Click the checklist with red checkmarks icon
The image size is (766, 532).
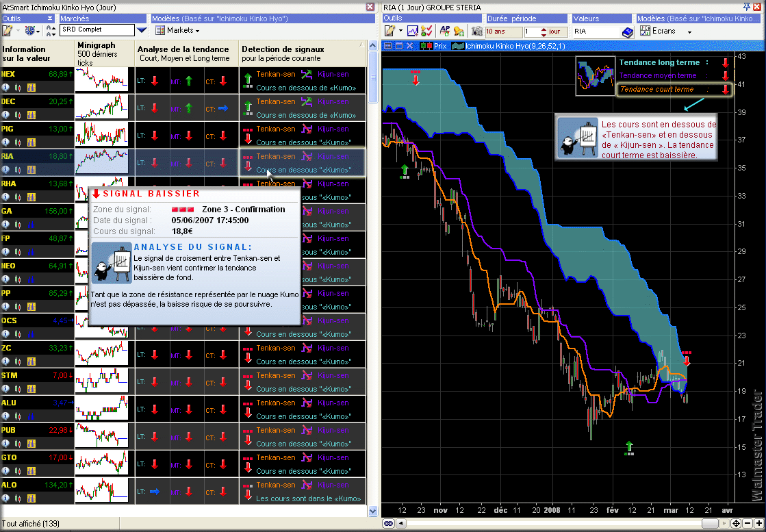[x=426, y=31]
